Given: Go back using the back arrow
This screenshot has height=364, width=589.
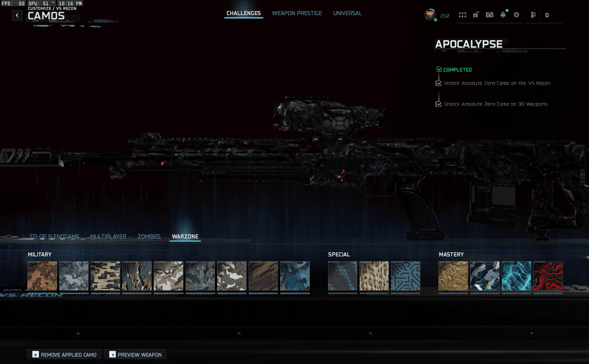Looking at the screenshot, I should 17,15.
